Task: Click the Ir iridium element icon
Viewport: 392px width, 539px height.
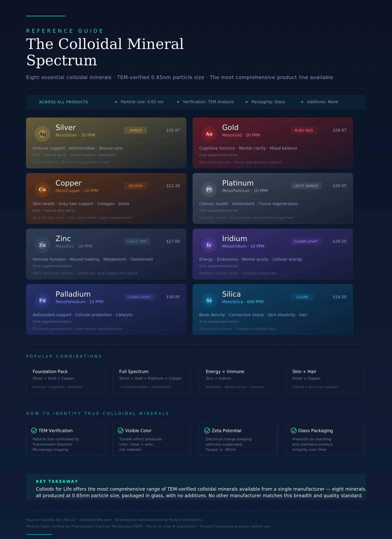Action: tap(209, 245)
